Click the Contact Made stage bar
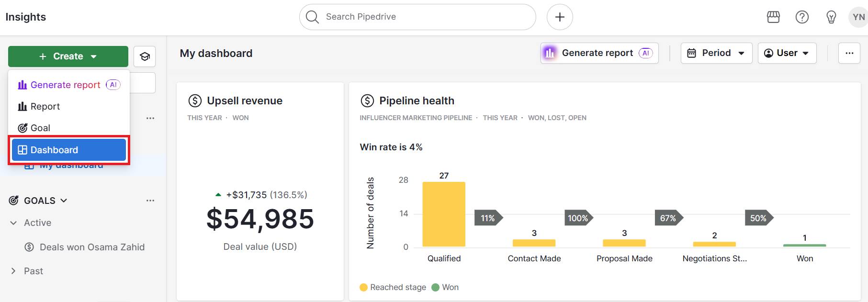This screenshot has height=302, width=868. pyautogui.click(x=534, y=243)
